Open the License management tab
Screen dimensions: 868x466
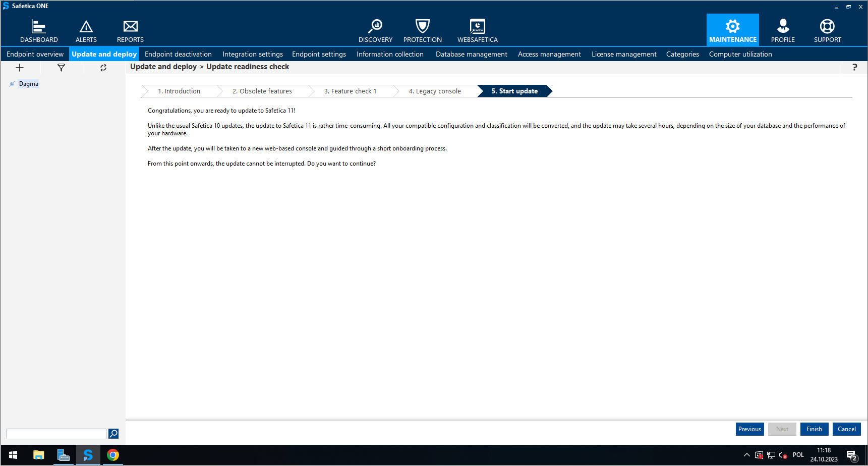624,54
